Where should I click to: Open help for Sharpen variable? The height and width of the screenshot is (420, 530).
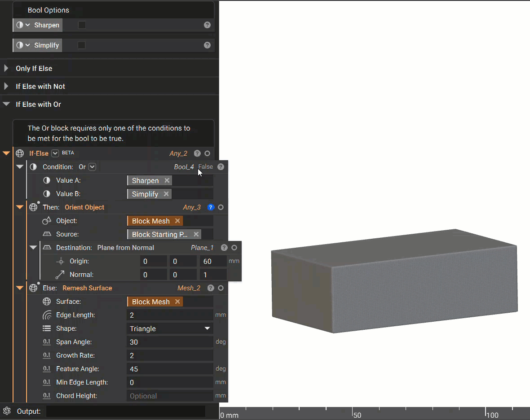pyautogui.click(x=207, y=25)
